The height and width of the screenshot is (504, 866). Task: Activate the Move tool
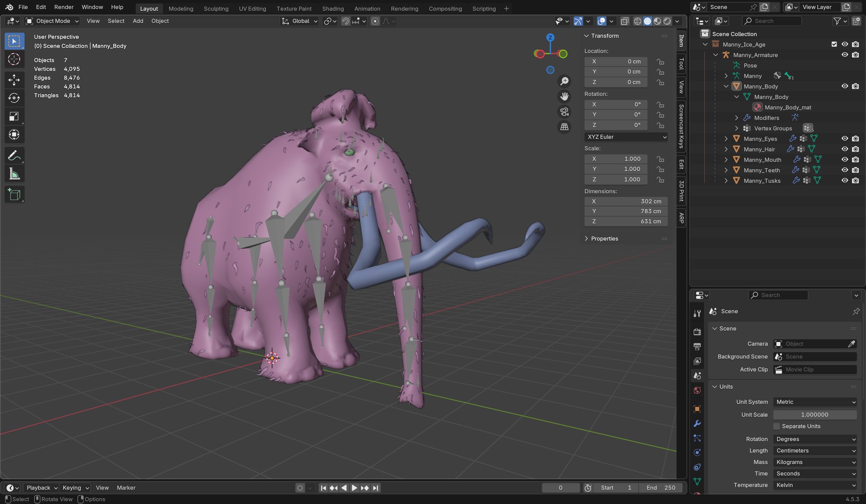click(14, 80)
